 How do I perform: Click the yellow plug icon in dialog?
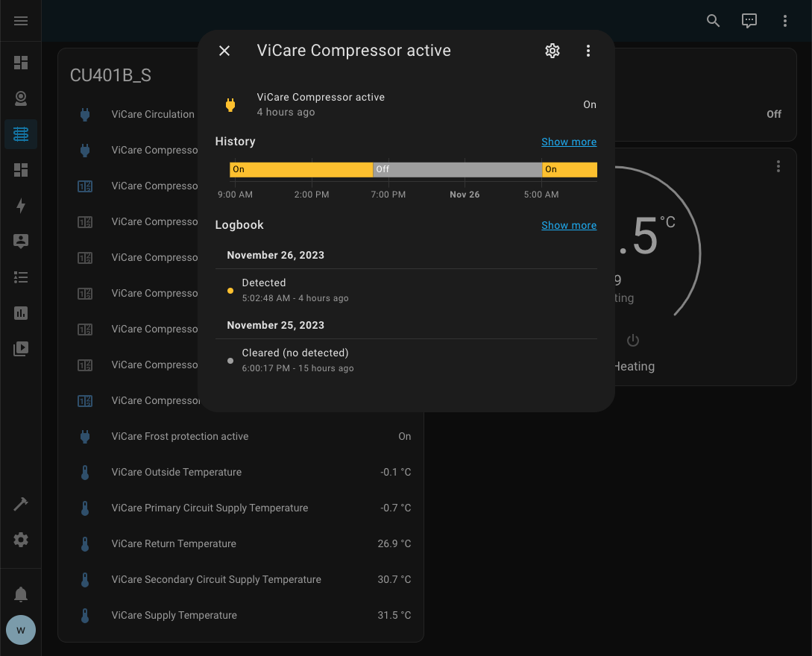(x=230, y=104)
